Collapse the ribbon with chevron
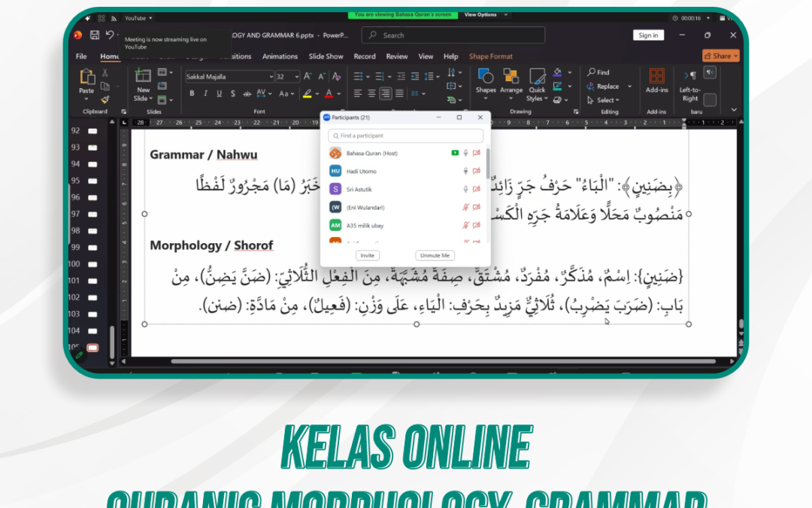 click(733, 109)
